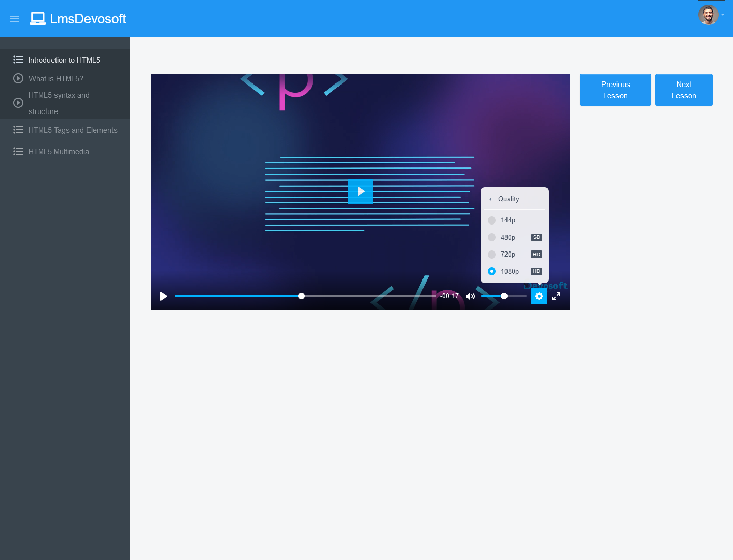Expand the HTML5 Tags and Elements section
This screenshot has height=560, width=733.
coord(72,130)
